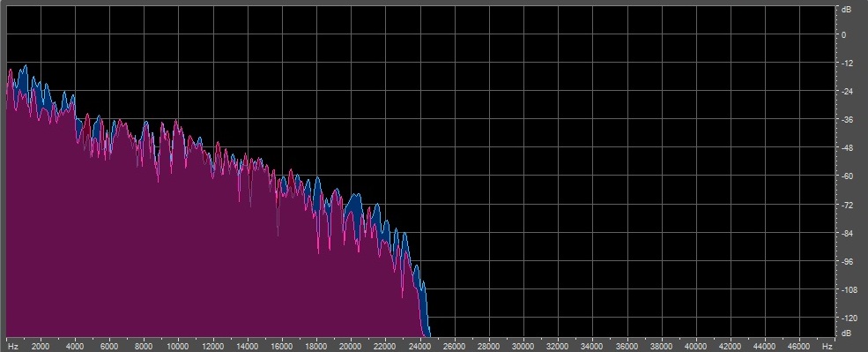868x352 pixels.
Task: Click the 2000 Hz frequency axis label
Action: [x=41, y=347]
